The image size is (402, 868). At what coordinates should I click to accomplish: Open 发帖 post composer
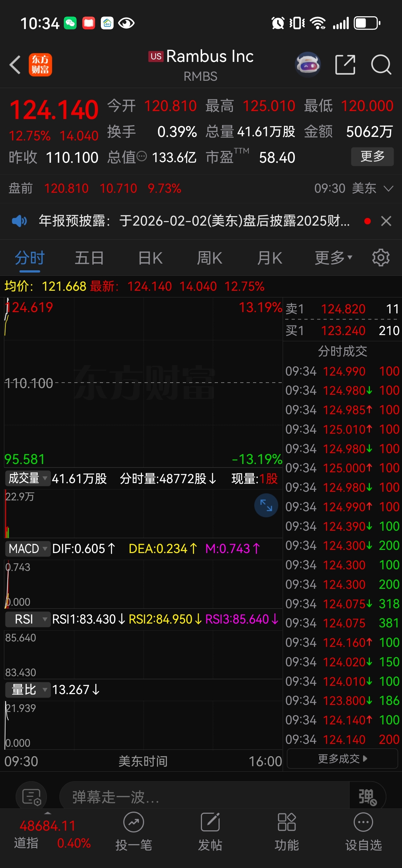coord(210,822)
